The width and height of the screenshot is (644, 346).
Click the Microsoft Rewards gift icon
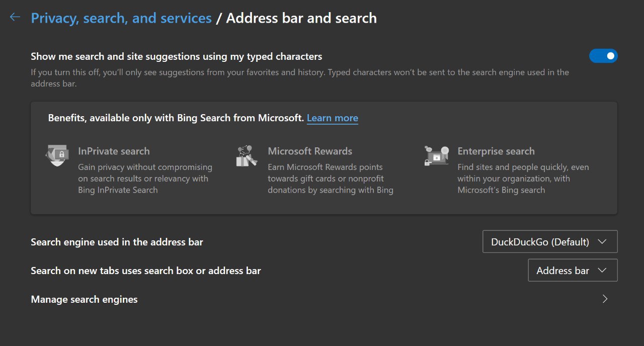pyautogui.click(x=247, y=156)
